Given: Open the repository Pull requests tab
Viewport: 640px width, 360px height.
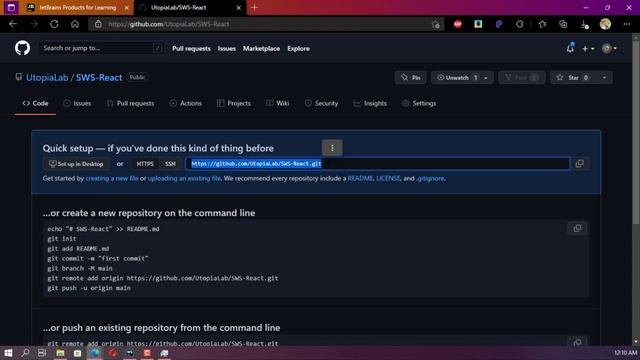Looking at the screenshot, I should click(131, 103).
